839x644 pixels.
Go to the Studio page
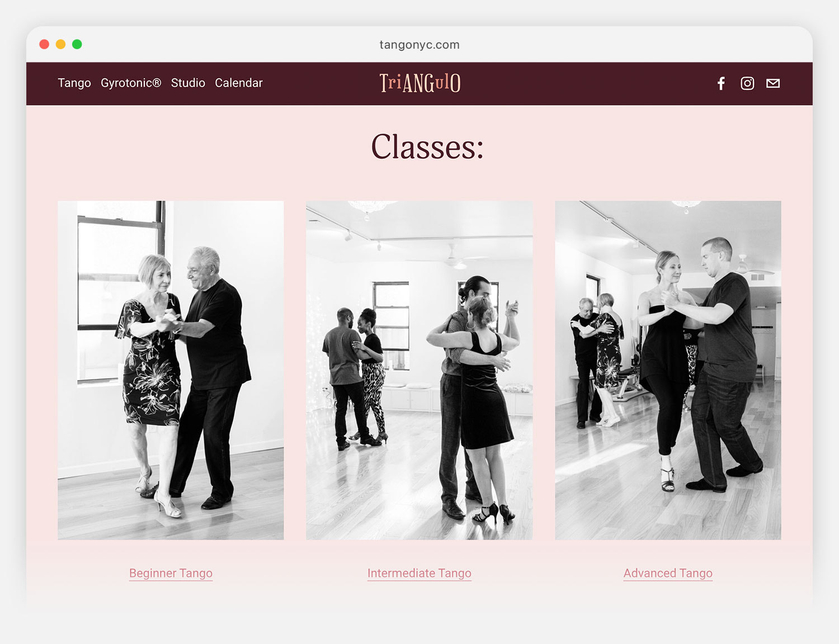point(188,83)
